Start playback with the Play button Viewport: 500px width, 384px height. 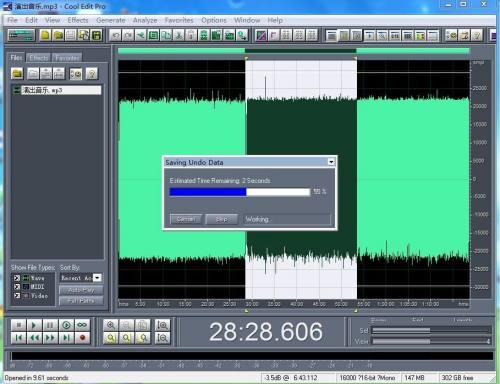(34, 325)
